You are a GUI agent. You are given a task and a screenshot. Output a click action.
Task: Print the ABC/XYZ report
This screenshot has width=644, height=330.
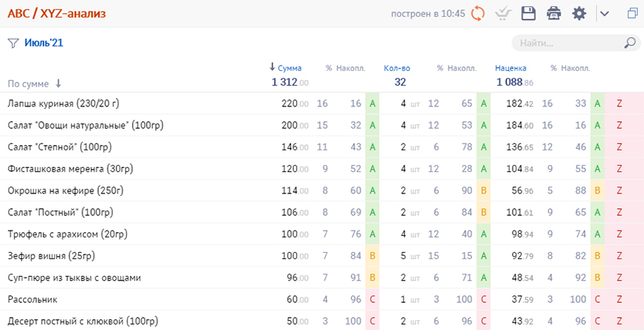click(x=554, y=13)
